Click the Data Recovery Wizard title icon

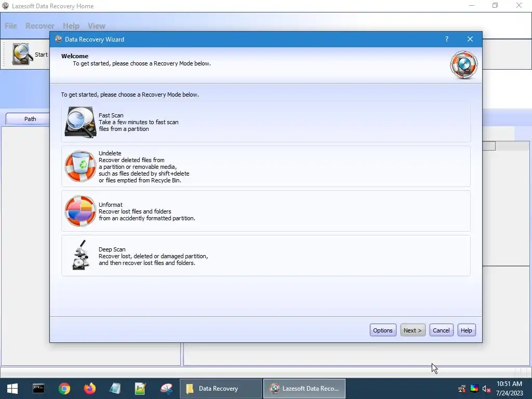pos(58,39)
